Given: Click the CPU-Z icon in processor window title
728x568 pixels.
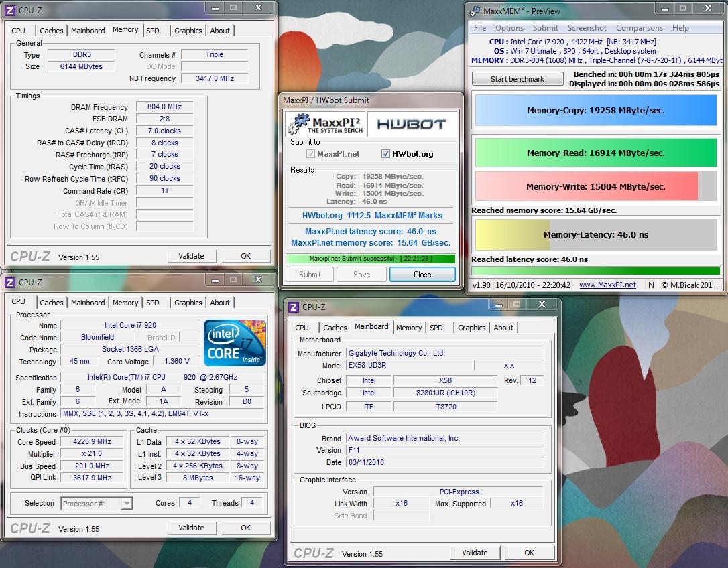Looking at the screenshot, I should pyautogui.click(x=10, y=282).
